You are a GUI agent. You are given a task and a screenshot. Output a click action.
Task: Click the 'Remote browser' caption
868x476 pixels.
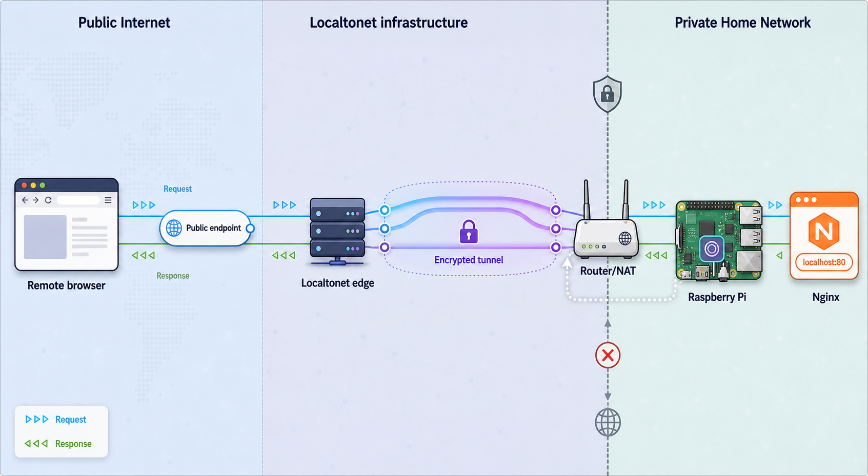[66, 285]
